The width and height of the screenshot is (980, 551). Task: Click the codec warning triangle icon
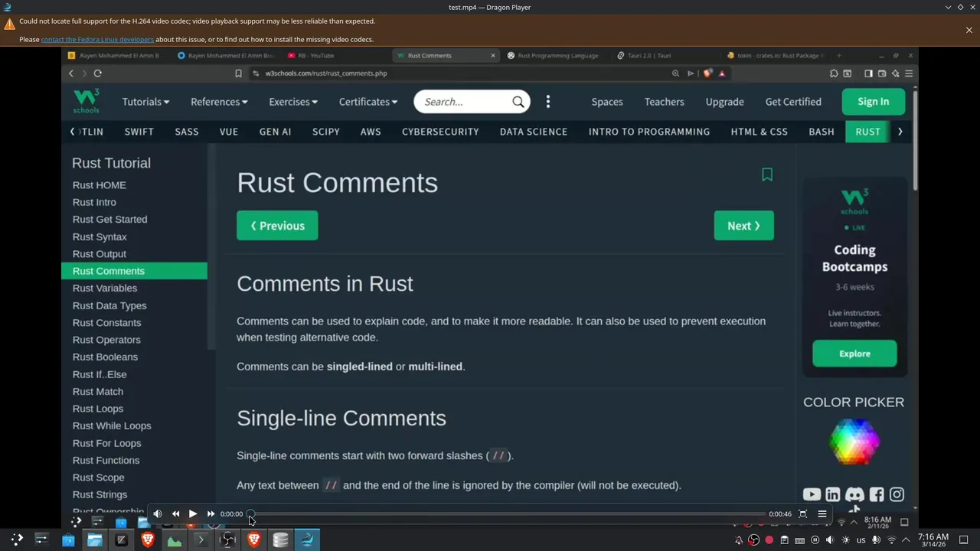[9, 24]
